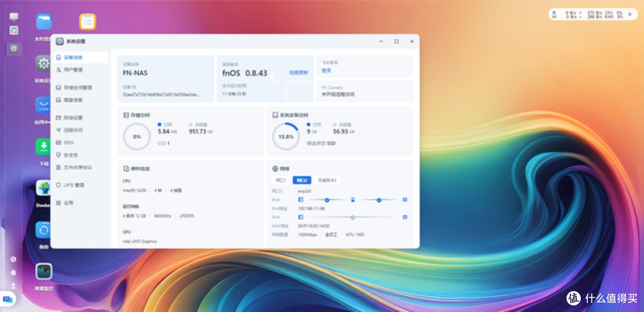Show desktop via taskbar monitor icon
Image resolution: width=644 pixels, height=312 pixels.
14,17
